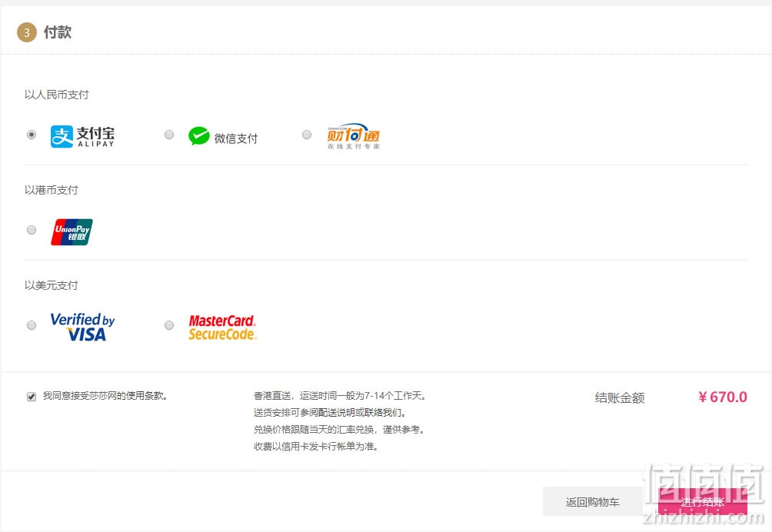Screen dimensions: 772x532
Task: Click the 香港直送 delivery time note
Action: 340,396
